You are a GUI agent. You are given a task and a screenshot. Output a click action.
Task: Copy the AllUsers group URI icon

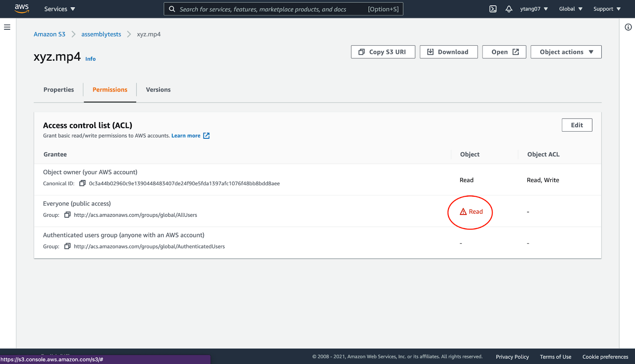point(67,215)
